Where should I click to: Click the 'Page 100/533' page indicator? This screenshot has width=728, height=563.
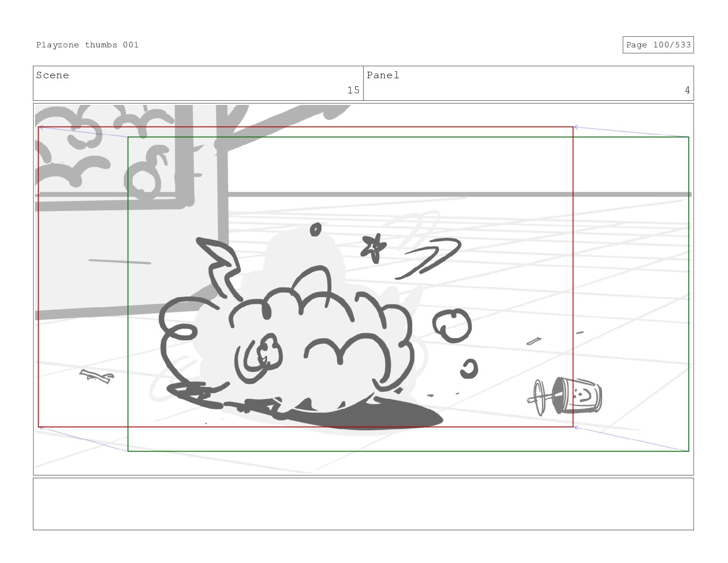tap(658, 45)
